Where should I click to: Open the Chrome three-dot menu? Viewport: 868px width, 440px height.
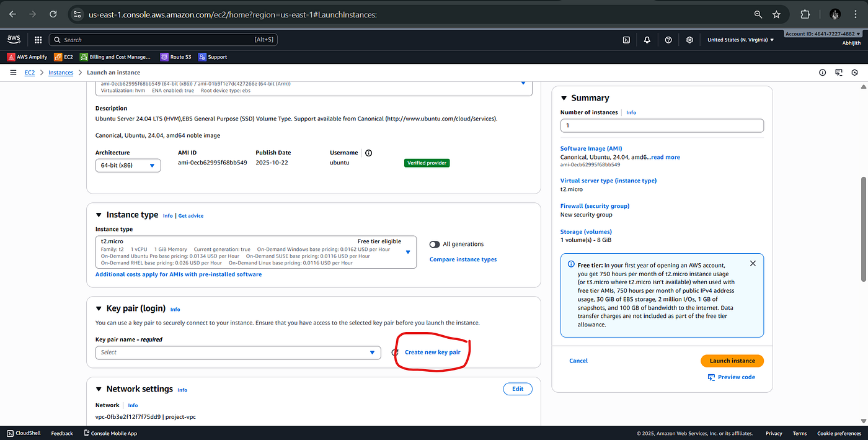coord(856,14)
